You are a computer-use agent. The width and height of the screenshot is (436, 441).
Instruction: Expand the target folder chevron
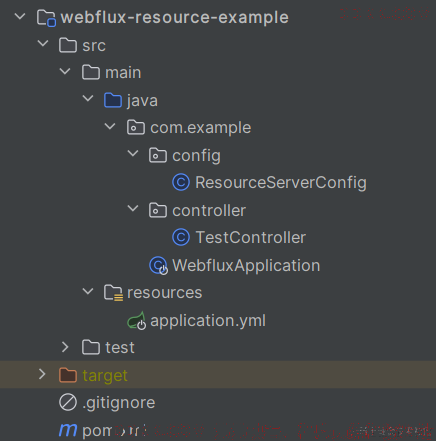point(42,374)
